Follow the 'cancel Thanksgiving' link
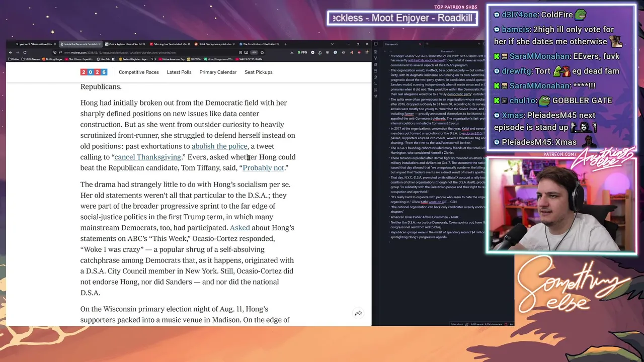The image size is (644, 362). click(147, 157)
